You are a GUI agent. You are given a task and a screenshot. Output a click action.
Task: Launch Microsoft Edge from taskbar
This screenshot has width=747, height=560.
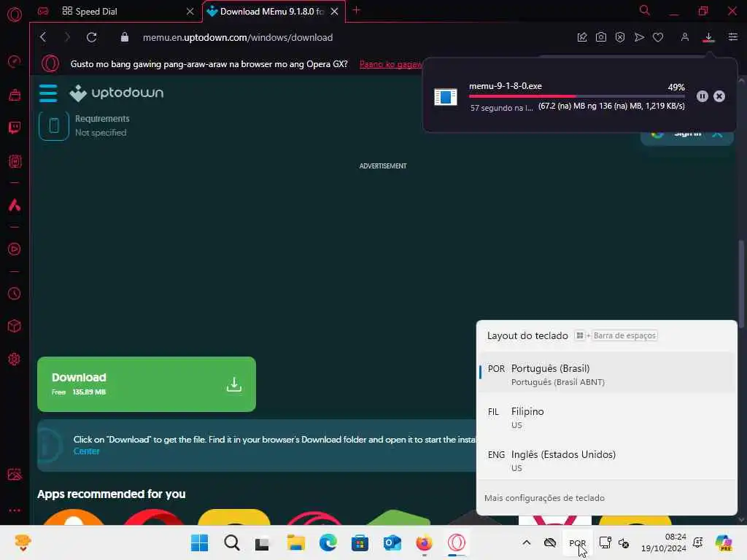[x=328, y=542]
